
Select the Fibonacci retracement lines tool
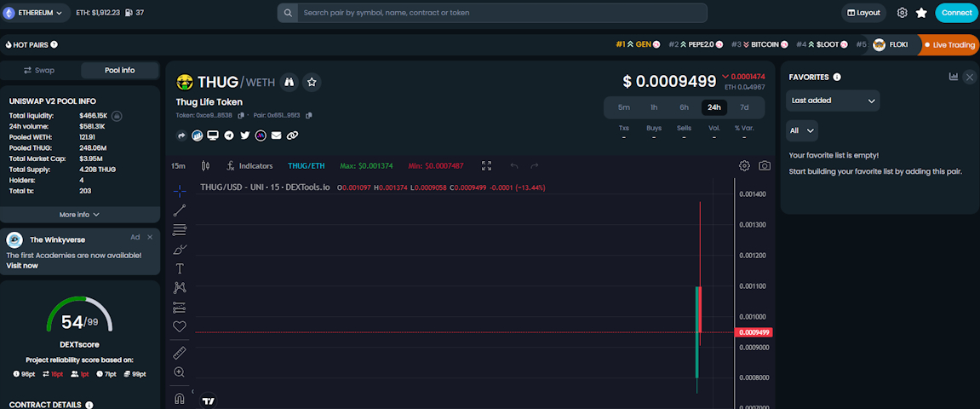click(x=180, y=230)
